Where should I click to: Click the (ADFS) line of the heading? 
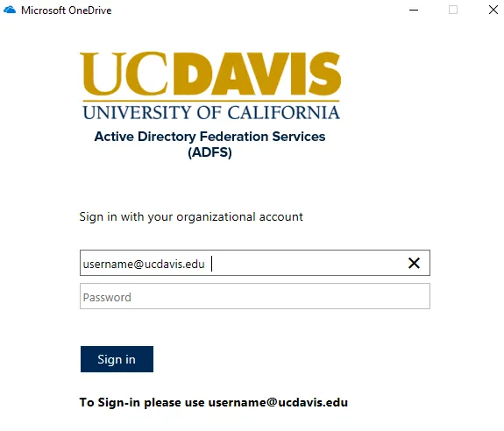pyautogui.click(x=209, y=152)
